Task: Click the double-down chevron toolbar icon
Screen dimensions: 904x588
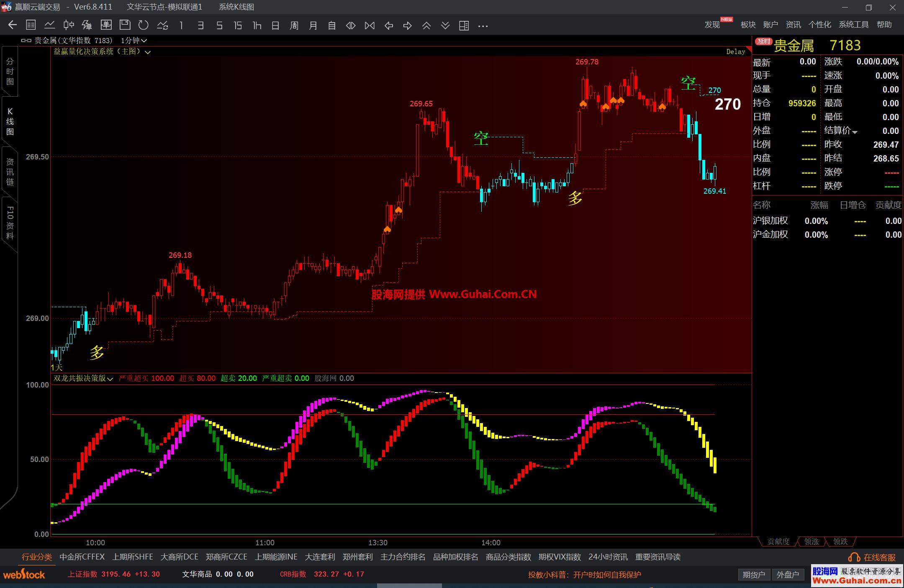Action: point(445,26)
